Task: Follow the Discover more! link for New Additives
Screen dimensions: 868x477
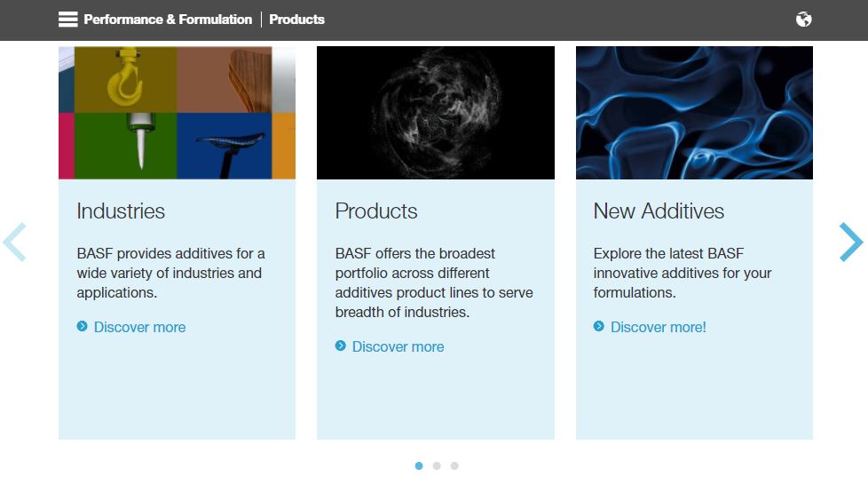Action: (x=658, y=327)
